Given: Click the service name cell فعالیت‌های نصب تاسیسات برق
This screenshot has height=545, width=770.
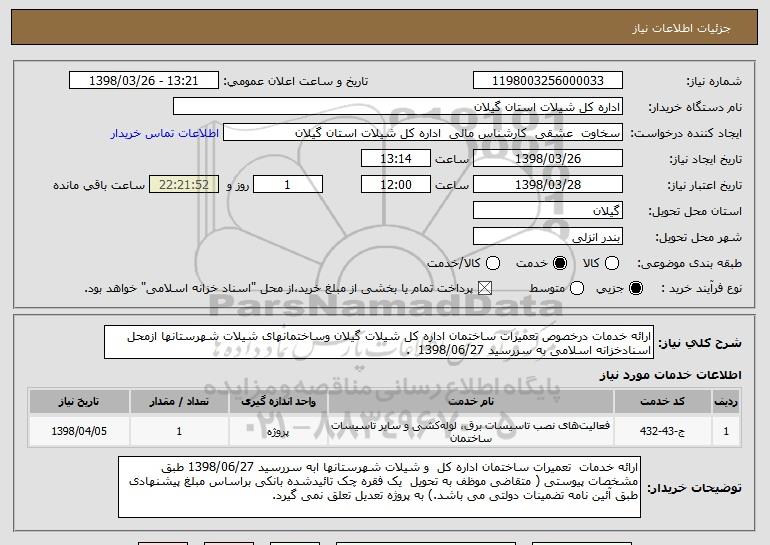Looking at the screenshot, I should tap(470, 431).
